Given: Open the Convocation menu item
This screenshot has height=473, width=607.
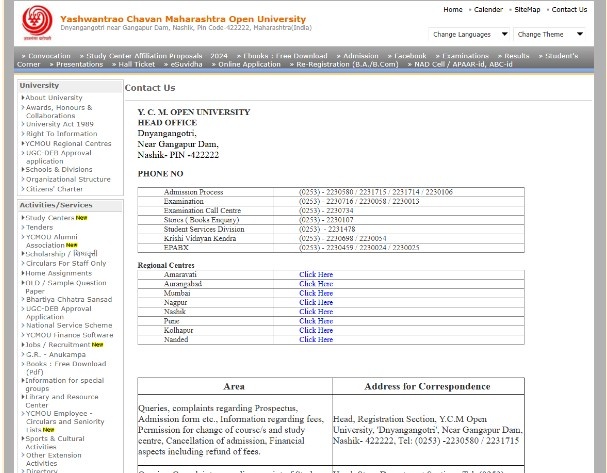Looking at the screenshot, I should click(49, 56).
